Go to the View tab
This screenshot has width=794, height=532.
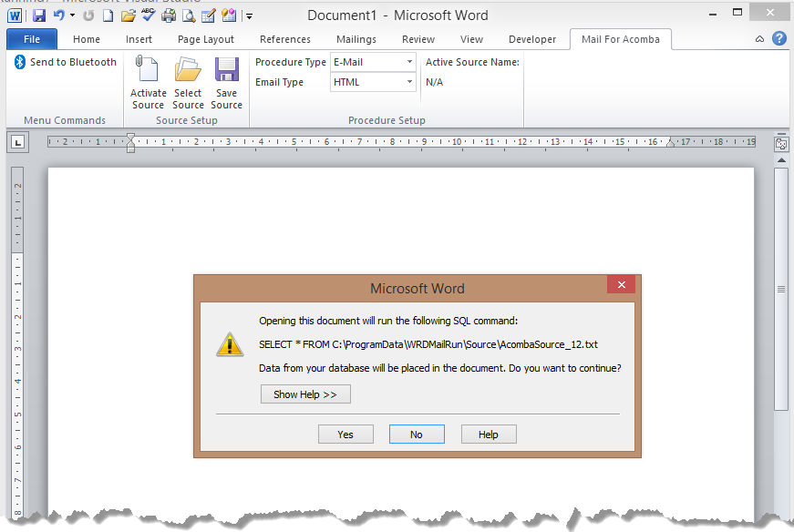[x=471, y=39]
